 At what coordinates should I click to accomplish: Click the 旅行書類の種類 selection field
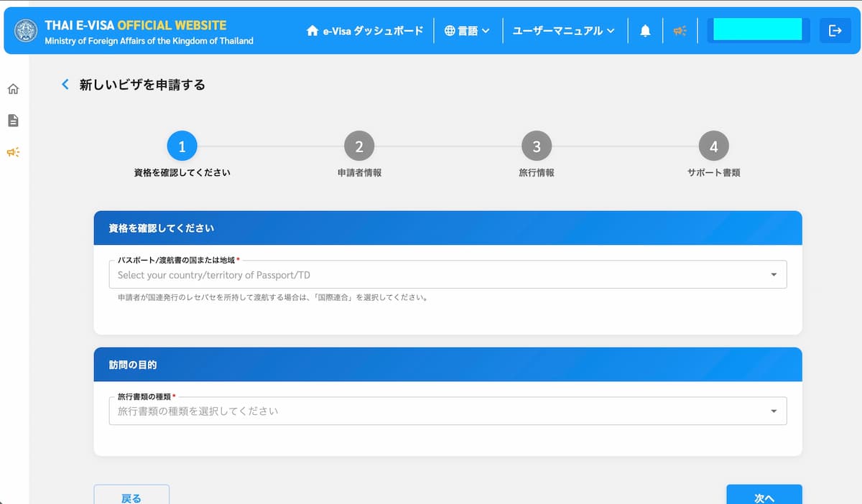pos(448,411)
